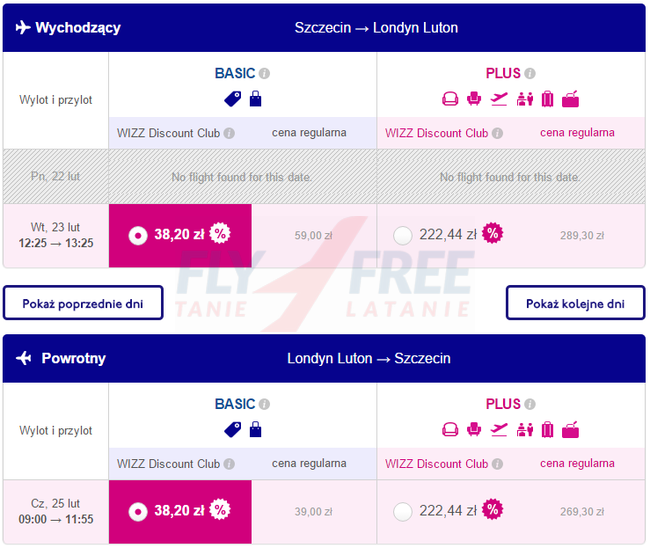650x548 pixels.
Task: Click the percent badge next to outbound 222,44 zł
Action: 492,234
